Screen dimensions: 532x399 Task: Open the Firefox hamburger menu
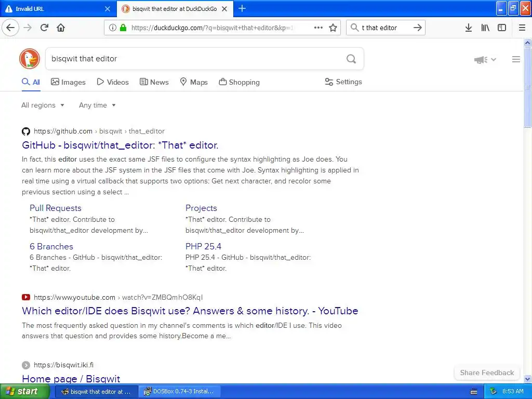tap(522, 28)
